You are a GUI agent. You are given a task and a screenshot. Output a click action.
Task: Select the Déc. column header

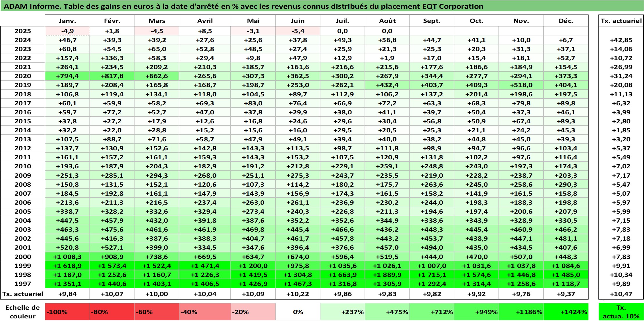[x=566, y=21]
